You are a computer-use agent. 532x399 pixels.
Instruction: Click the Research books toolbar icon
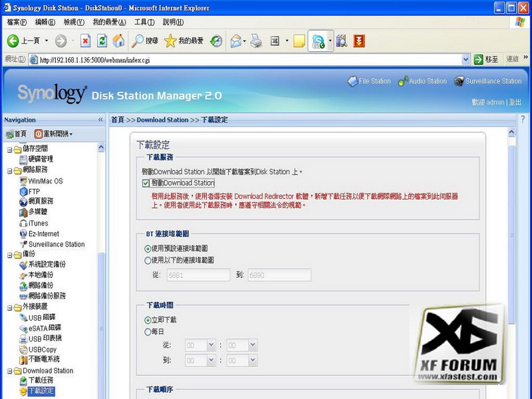tap(341, 41)
